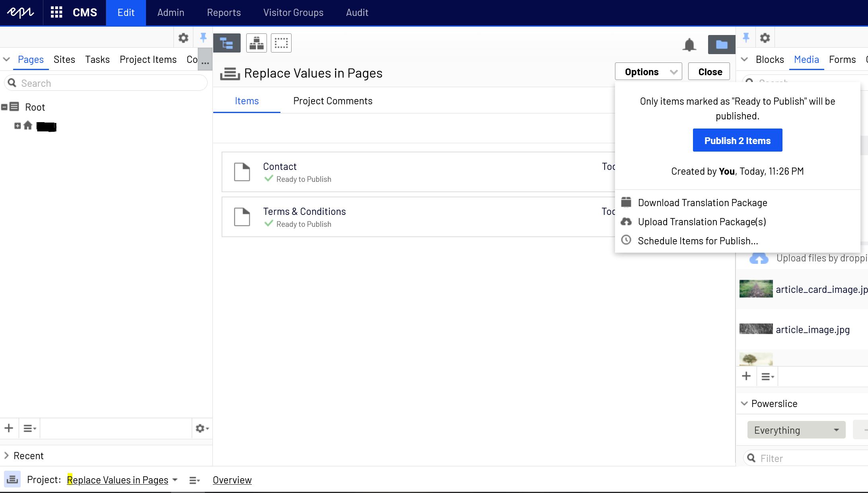Screen dimensions: 868x493
Task: Pin the assets panel with the pin icon
Action: tap(746, 37)
